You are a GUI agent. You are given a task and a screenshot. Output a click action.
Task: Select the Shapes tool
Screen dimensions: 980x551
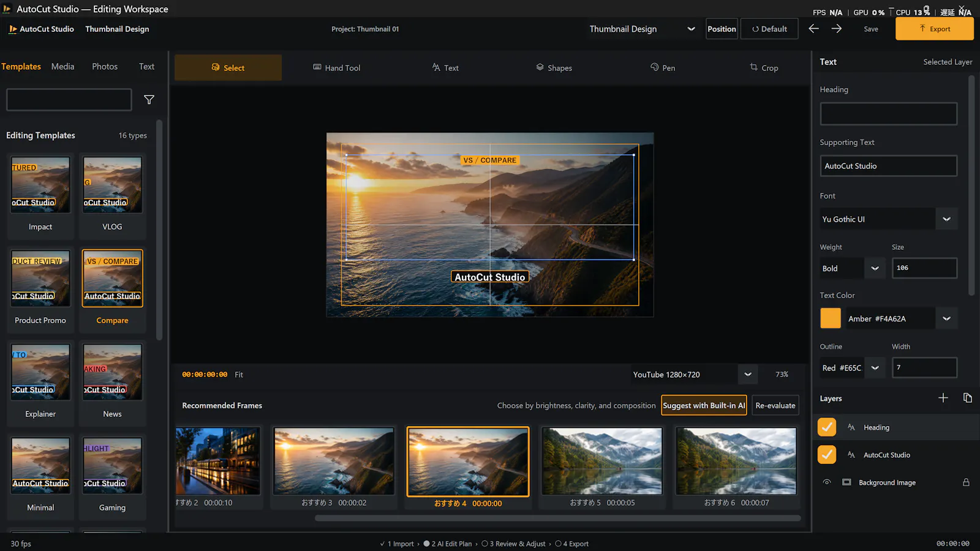tap(554, 67)
